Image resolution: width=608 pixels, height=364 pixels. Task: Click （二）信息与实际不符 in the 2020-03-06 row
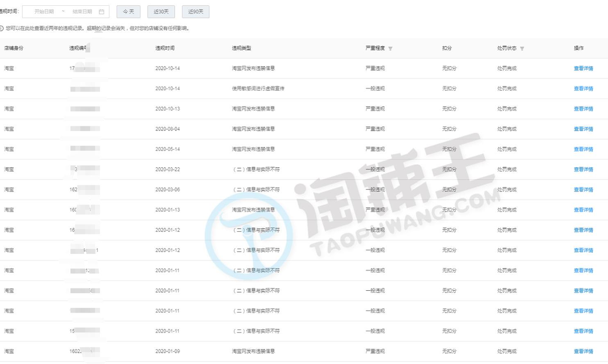256,190
